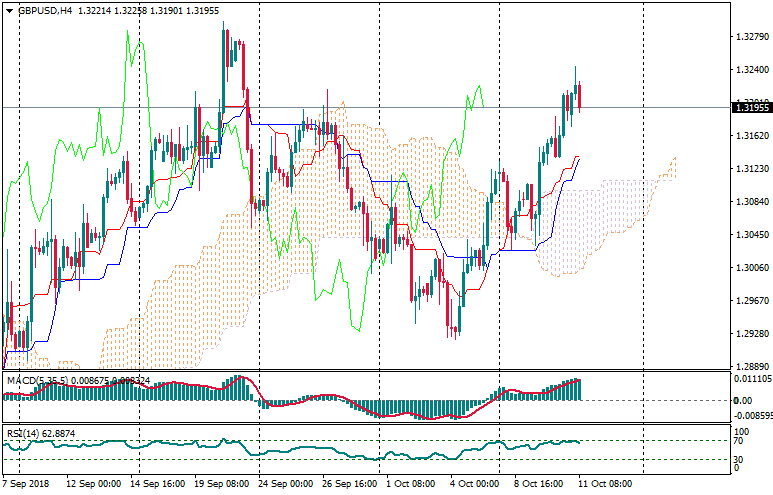Image resolution: width=773 pixels, height=495 pixels.
Task: Click the 1.32790 price axis label
Action: click(750, 37)
